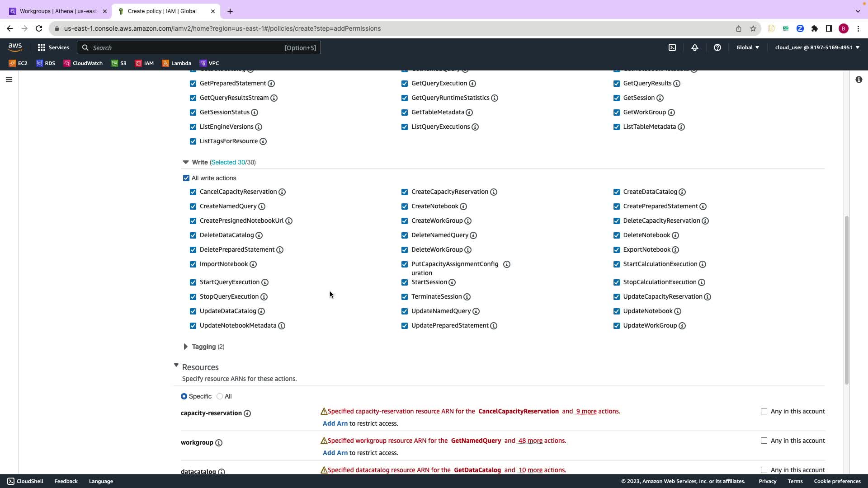Uncheck the All write actions checkbox
Image resolution: width=868 pixels, height=488 pixels.
pos(186,178)
